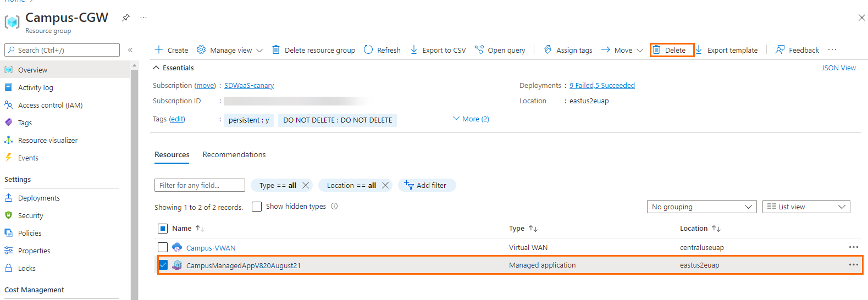Check the Campus-VWAN row checkbox
Image resolution: width=868 pixels, height=300 pixels.
click(x=163, y=247)
